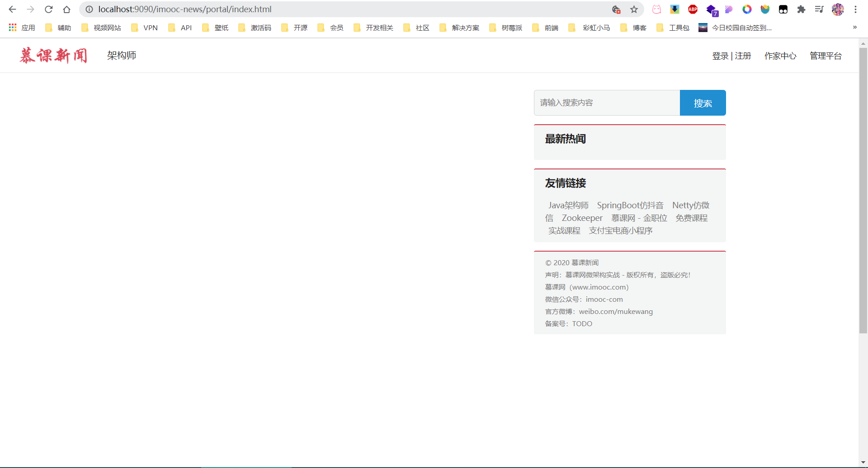Open the 视频网站 bookmark folder

point(101,28)
